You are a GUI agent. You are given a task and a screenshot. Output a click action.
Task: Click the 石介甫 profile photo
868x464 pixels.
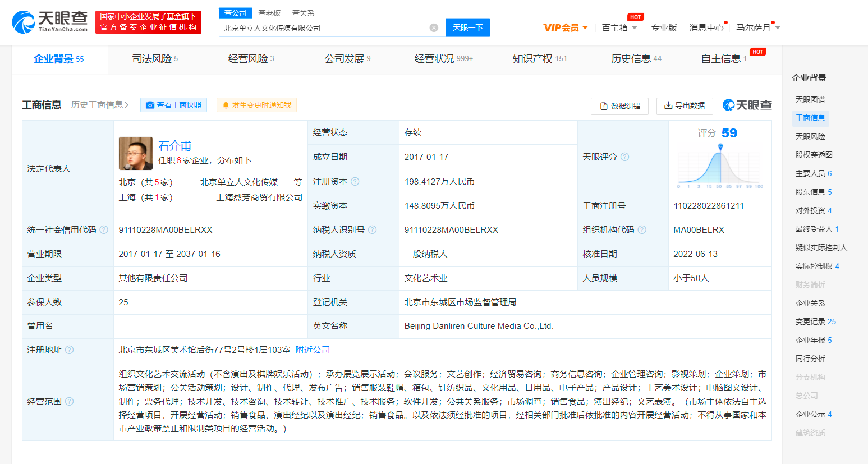(136, 153)
